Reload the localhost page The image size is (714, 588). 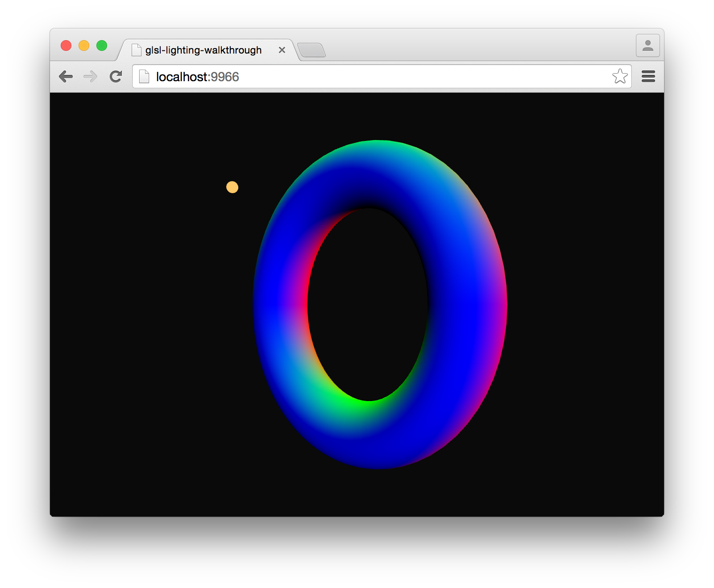click(116, 77)
